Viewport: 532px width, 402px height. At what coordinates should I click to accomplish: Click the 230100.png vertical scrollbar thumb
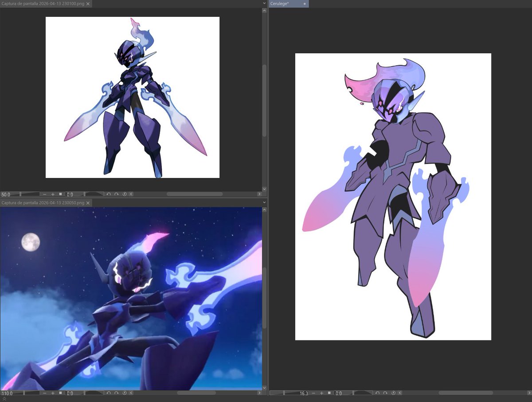[x=264, y=100]
